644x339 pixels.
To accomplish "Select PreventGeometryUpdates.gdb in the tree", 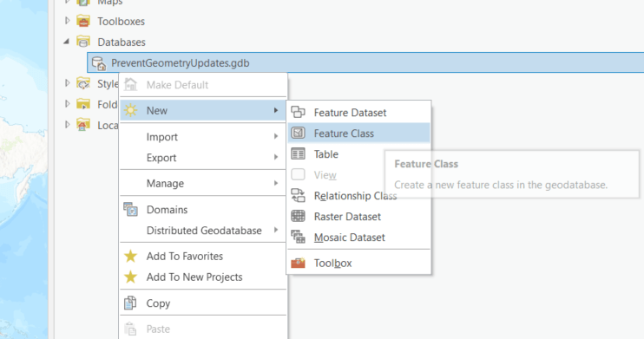I will click(365, 62).
